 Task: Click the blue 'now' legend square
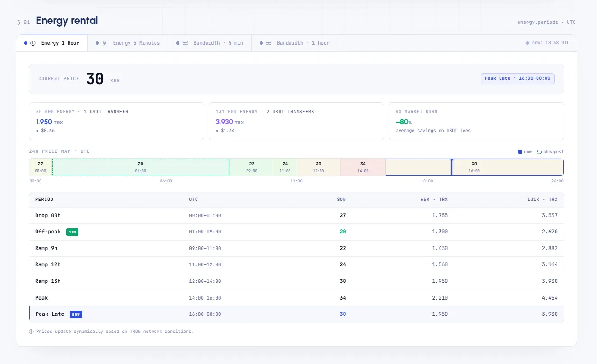pyautogui.click(x=520, y=152)
